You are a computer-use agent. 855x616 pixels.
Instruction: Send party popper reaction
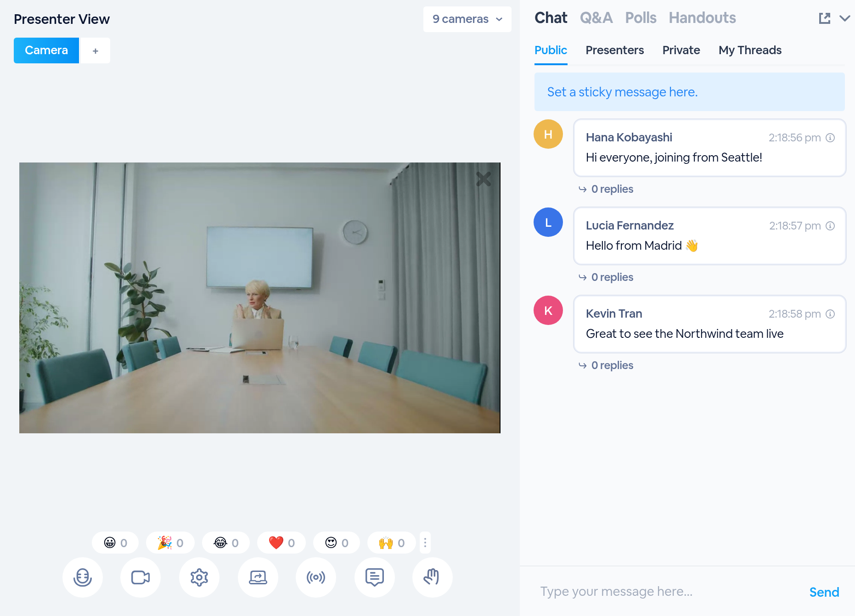click(x=170, y=543)
